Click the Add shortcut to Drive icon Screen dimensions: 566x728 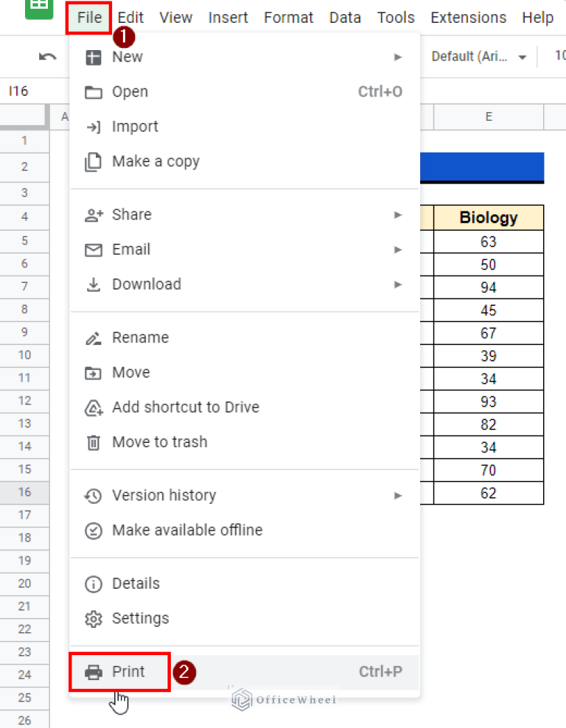tap(94, 407)
